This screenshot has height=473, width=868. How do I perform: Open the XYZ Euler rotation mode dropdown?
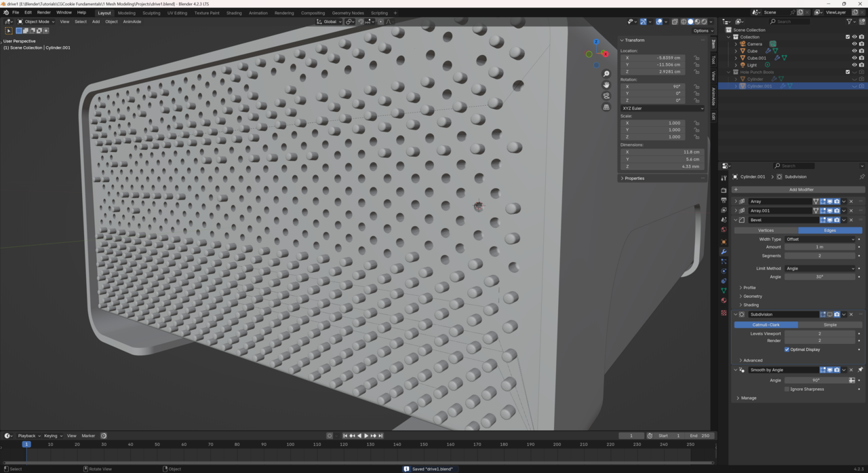(662, 109)
